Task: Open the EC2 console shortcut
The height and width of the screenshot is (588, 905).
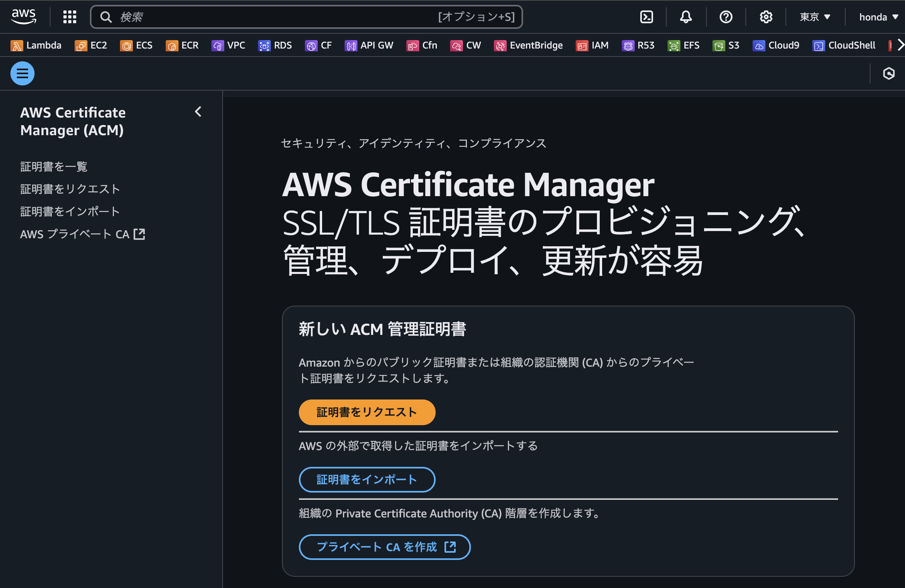Action: 91,45
